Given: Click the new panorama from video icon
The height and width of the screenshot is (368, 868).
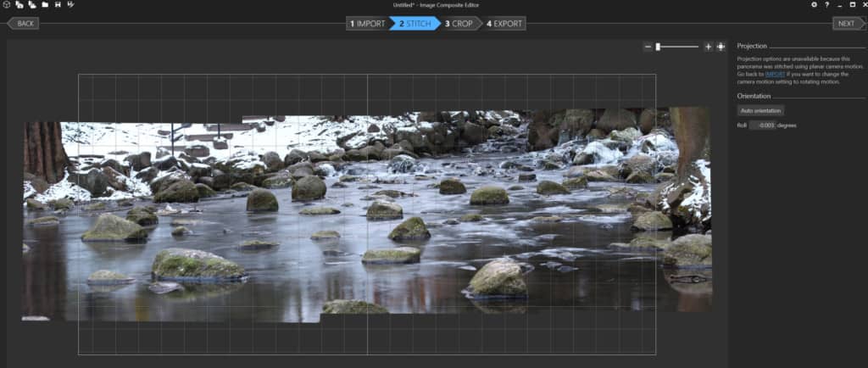Looking at the screenshot, I should [31, 5].
